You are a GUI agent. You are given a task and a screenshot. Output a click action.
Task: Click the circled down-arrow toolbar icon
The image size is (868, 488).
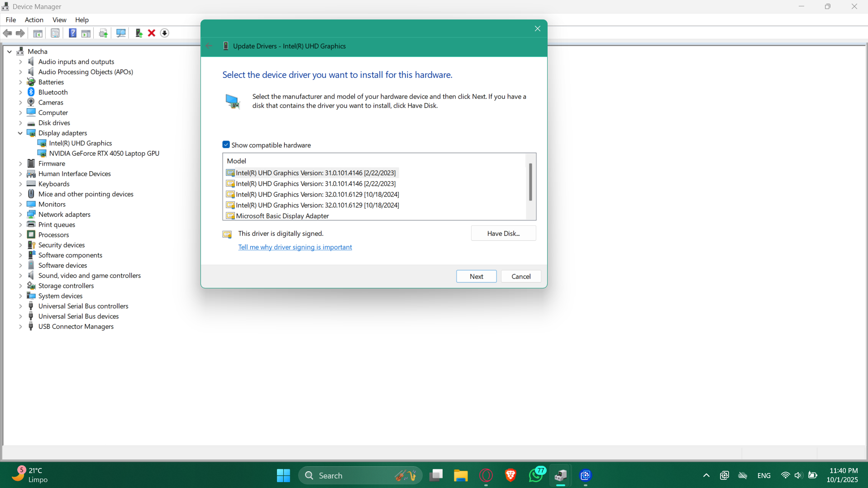point(165,33)
